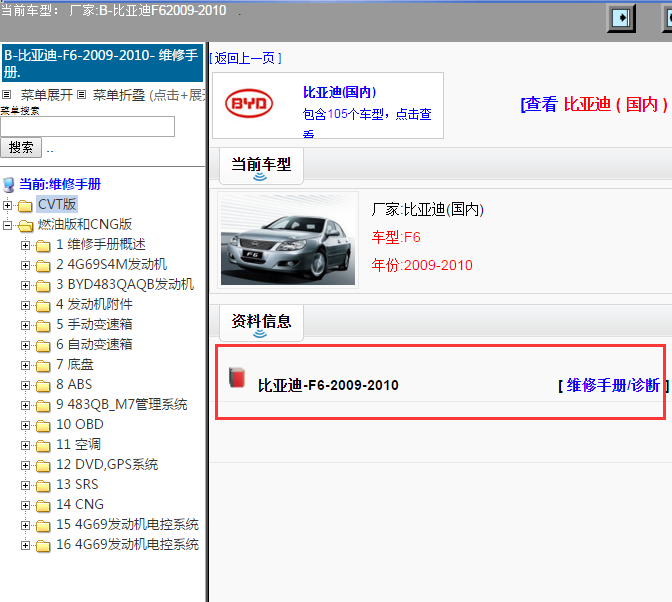Open the 燃油版和CNG版 folder icon

[x=25, y=225]
